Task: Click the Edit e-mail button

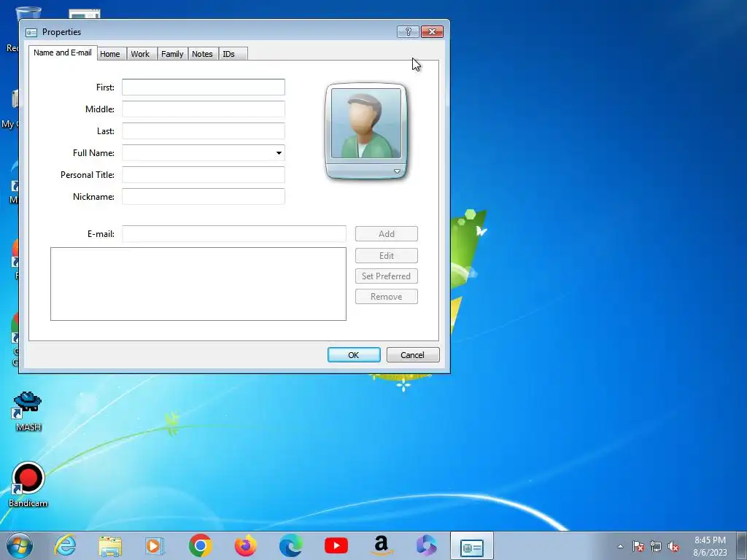Action: [387, 256]
